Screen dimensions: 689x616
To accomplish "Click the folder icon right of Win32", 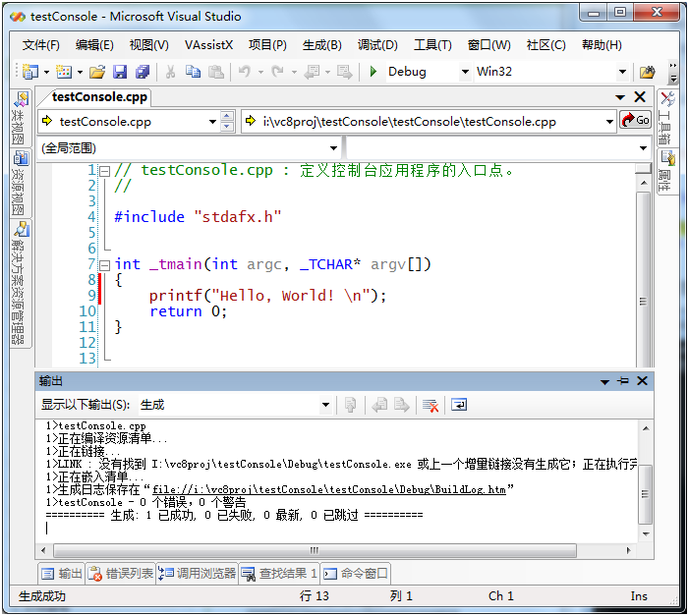I will click(648, 72).
